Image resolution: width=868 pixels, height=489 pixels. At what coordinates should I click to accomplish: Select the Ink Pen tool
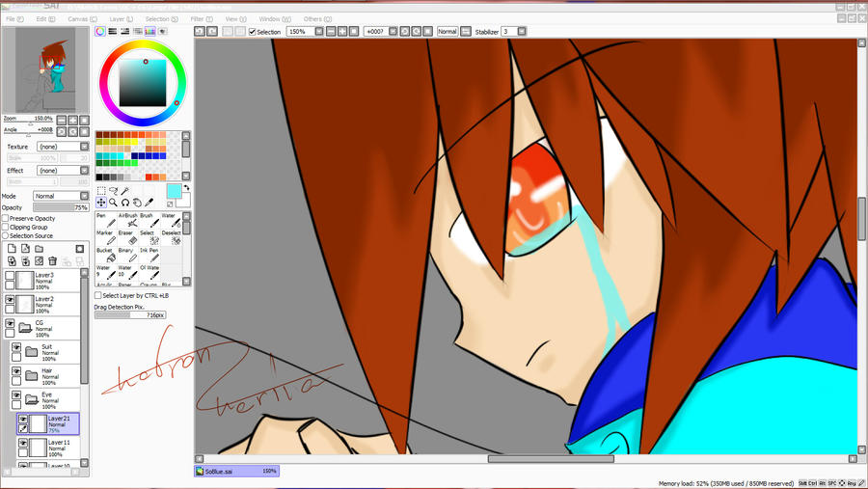click(x=149, y=255)
